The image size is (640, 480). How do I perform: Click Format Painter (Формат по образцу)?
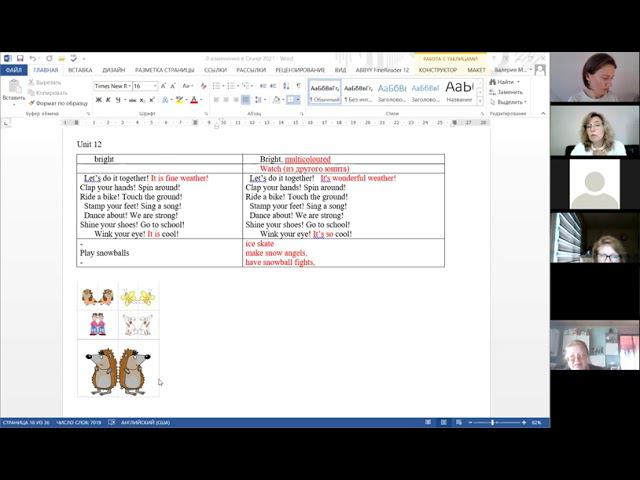58,103
